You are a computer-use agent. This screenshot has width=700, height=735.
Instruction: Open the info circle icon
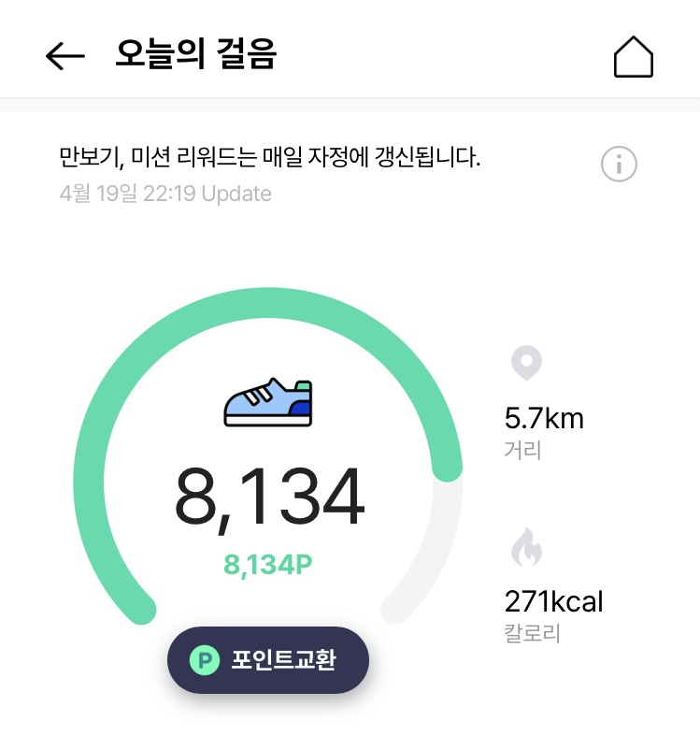click(x=618, y=165)
